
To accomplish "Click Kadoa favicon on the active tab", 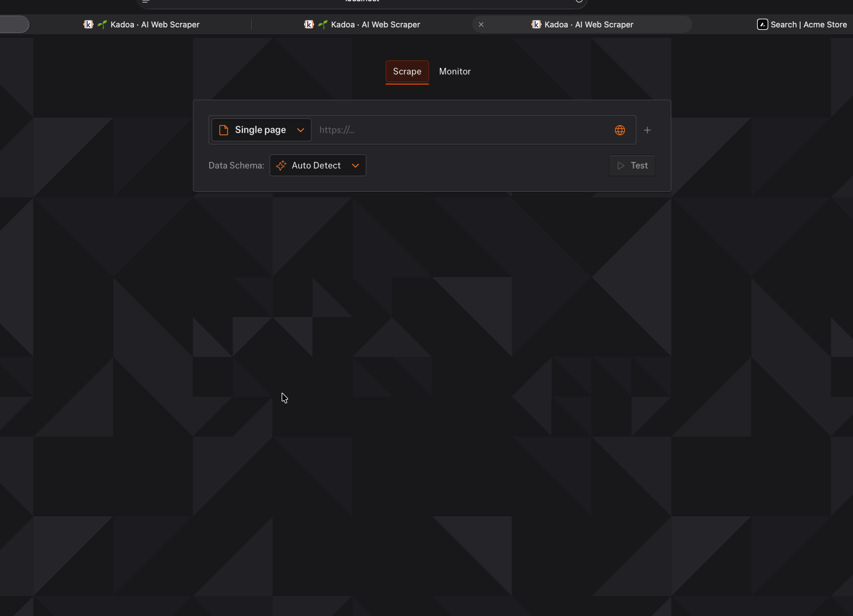I will pyautogui.click(x=536, y=24).
